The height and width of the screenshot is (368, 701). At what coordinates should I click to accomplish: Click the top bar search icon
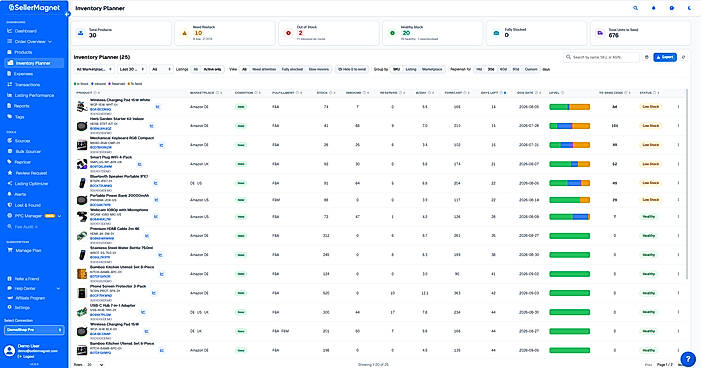pyautogui.click(x=636, y=8)
